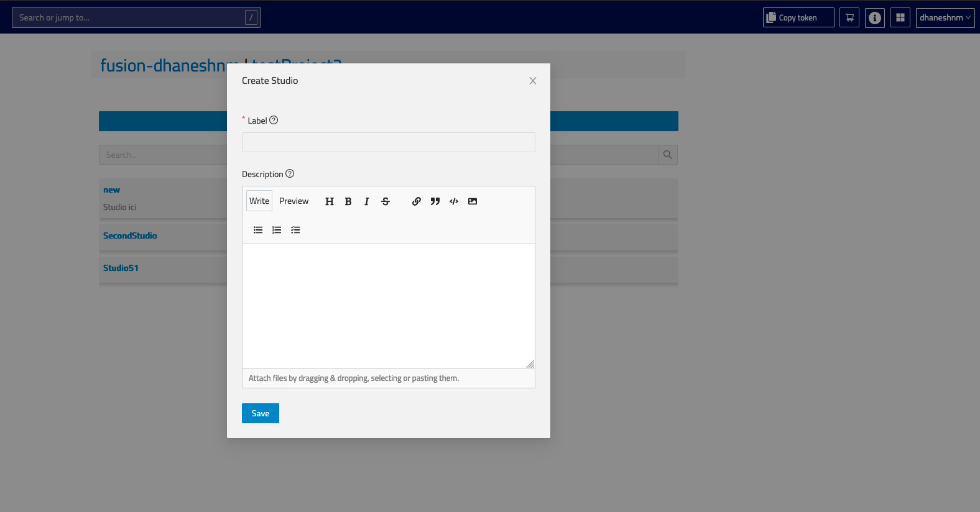Click the "Studio ici" description text
The width and height of the screenshot is (980, 512).
coord(119,207)
